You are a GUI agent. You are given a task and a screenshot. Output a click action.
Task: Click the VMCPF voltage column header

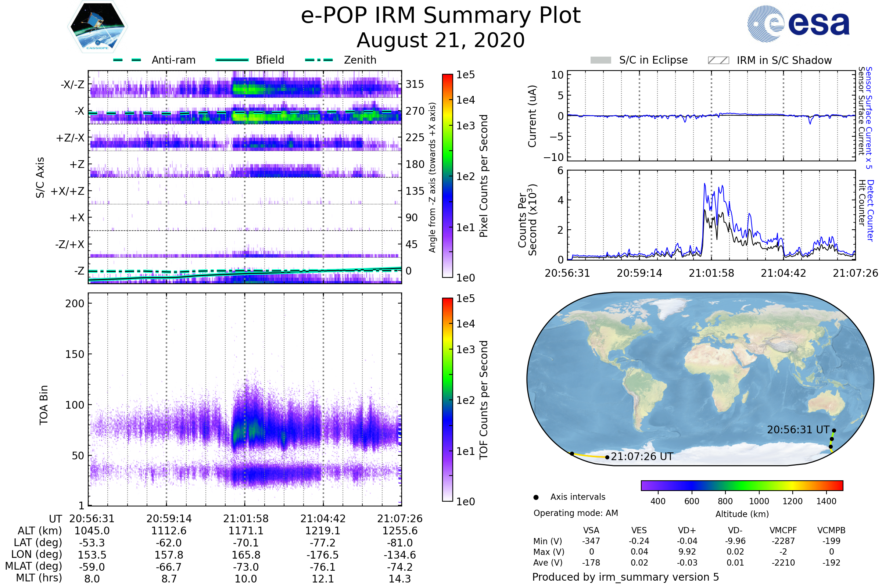pyautogui.click(x=783, y=530)
